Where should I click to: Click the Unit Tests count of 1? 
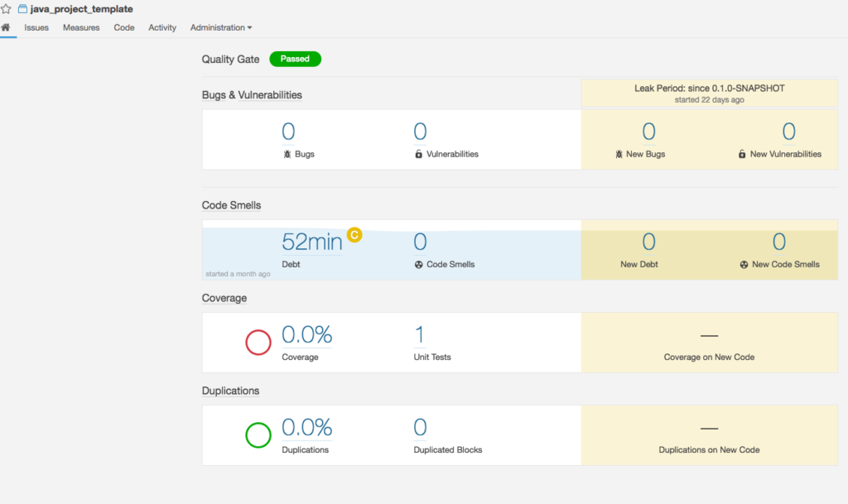click(420, 335)
